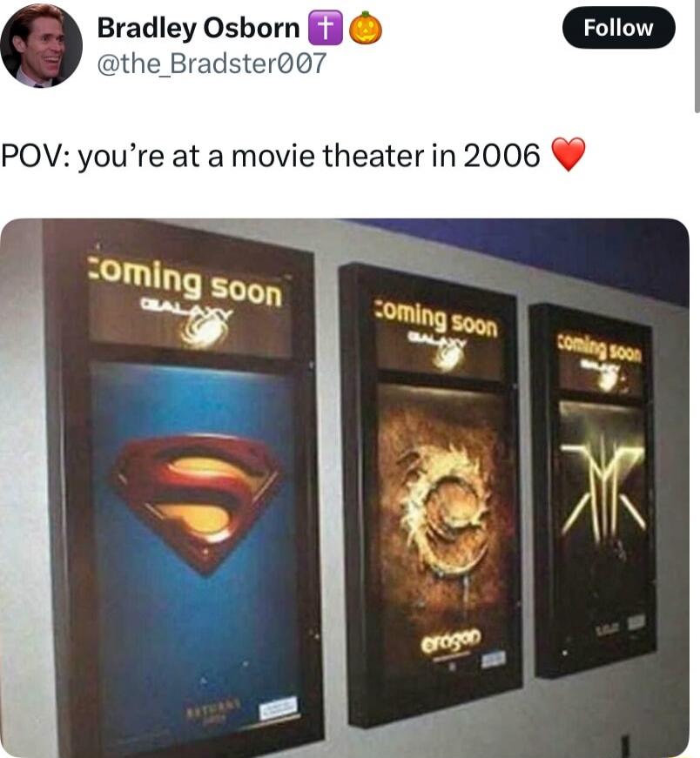Click the Eragon dragon ring emblem
This screenshot has width=700, height=758.
tap(442, 507)
